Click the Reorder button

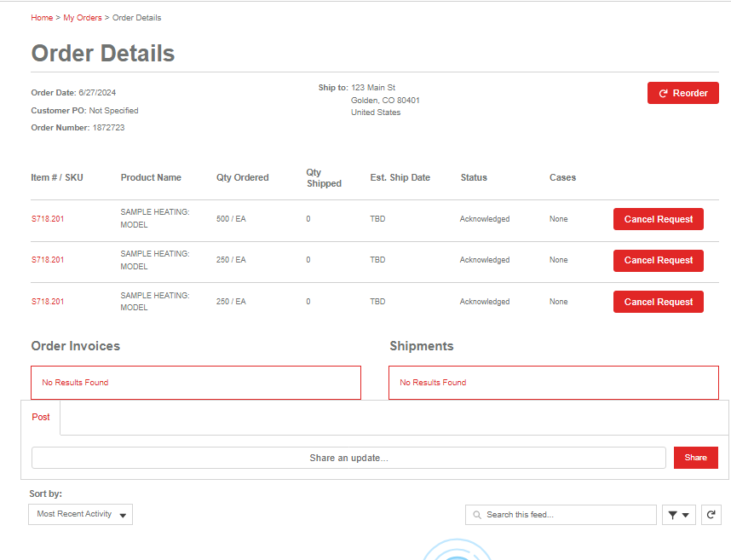tap(683, 93)
